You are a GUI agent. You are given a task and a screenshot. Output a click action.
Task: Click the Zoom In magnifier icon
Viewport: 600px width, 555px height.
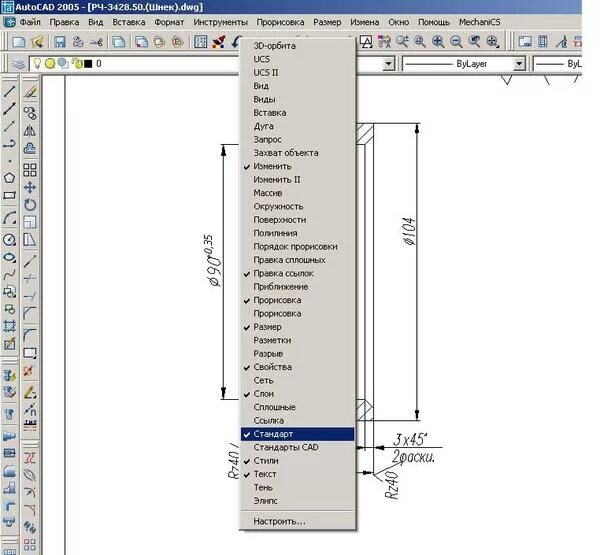(x=438, y=42)
